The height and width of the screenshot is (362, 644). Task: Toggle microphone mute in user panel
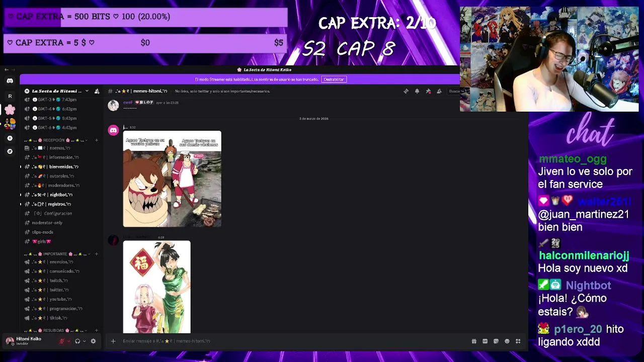61,341
